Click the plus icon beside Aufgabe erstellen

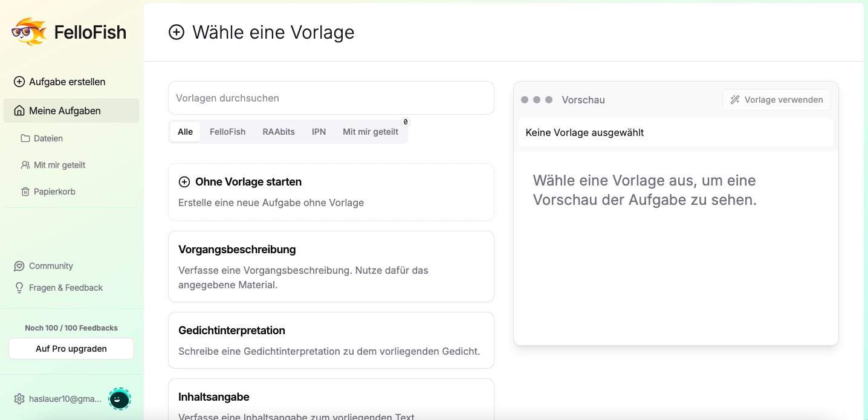pyautogui.click(x=19, y=82)
